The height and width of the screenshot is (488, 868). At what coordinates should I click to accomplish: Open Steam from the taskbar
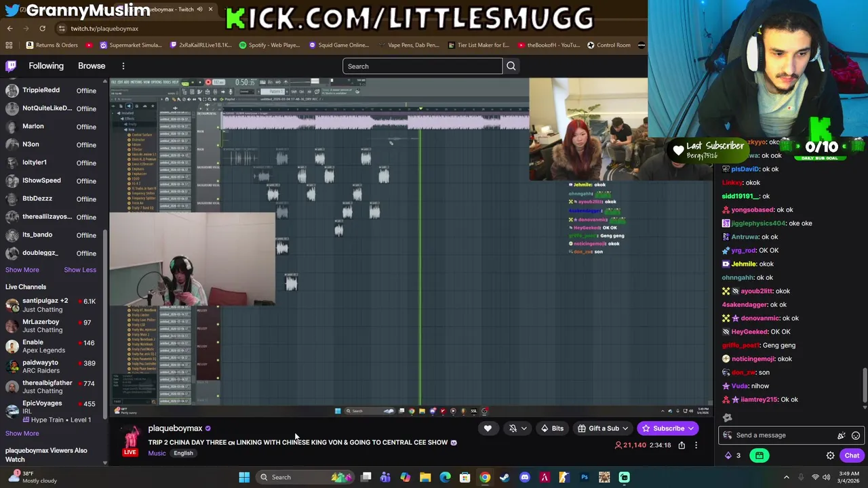pos(505,477)
